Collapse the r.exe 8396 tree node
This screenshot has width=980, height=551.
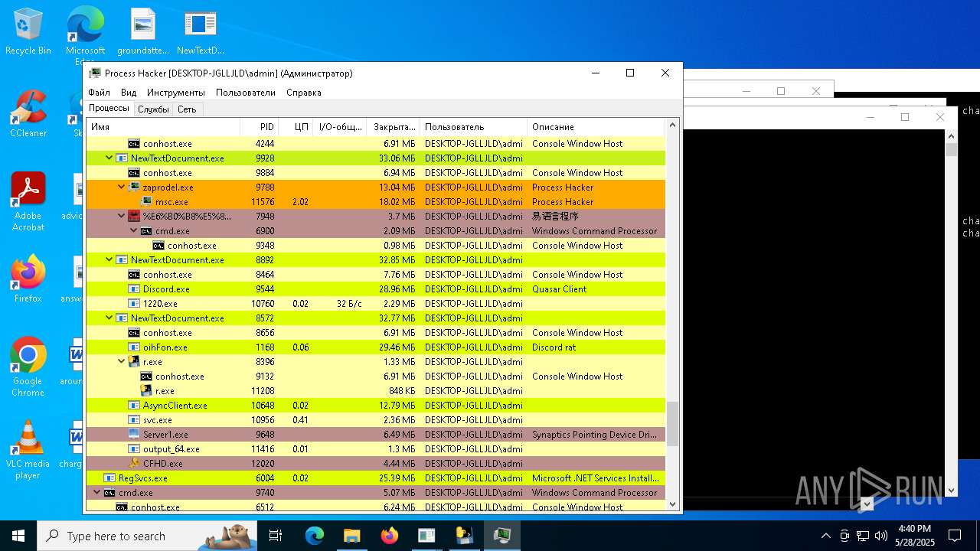122,361
